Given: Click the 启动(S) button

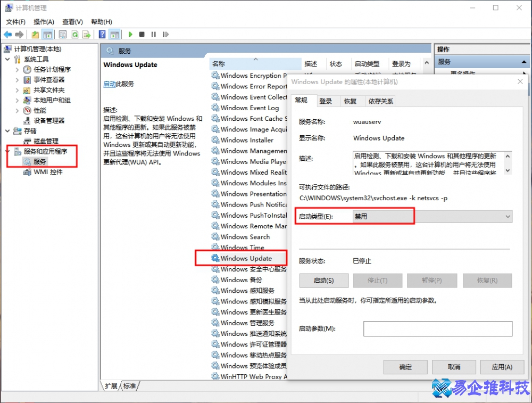Looking at the screenshot, I should point(323,280).
